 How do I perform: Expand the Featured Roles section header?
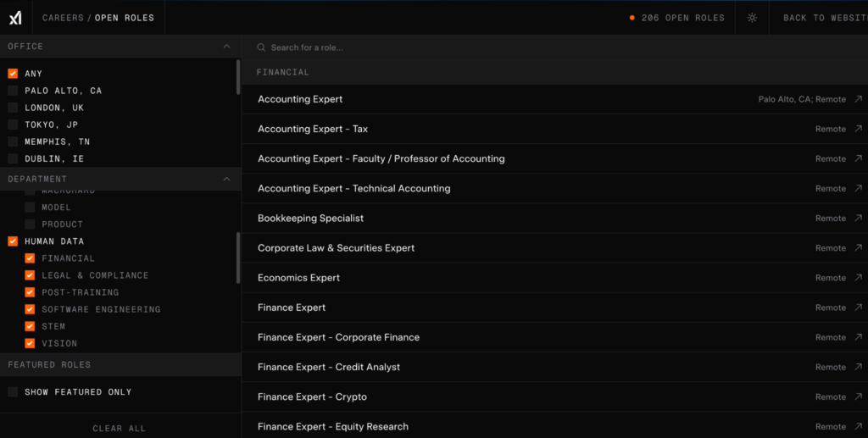120,365
